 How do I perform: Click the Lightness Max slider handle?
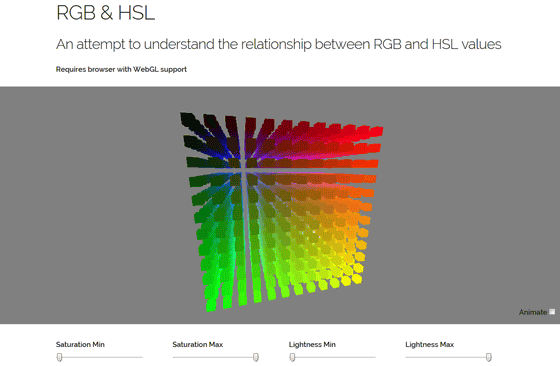pos(489,357)
